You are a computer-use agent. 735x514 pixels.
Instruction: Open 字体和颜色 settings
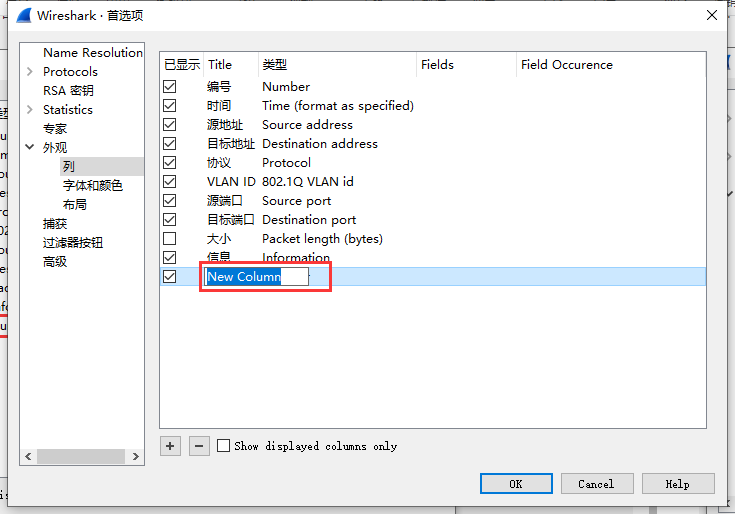[93, 185]
